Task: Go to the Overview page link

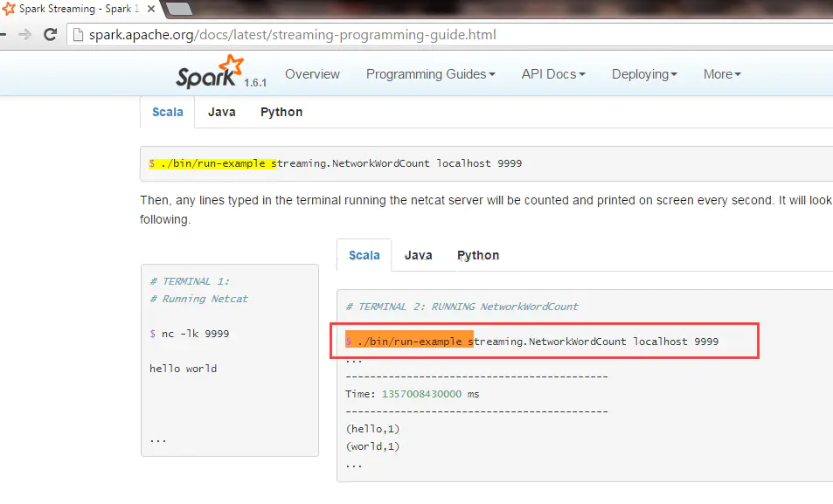Action: tap(312, 74)
